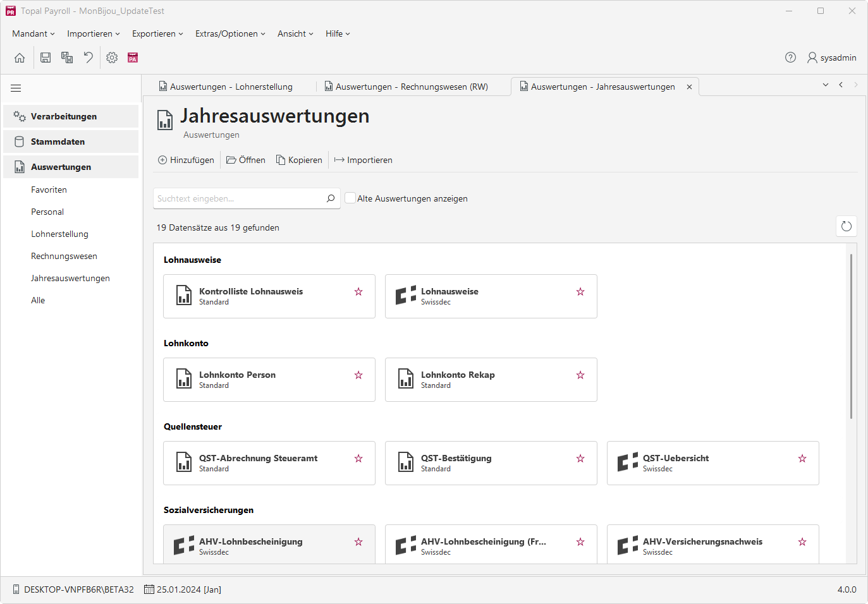Click the Hinzufügen button
Viewport: 868px width, 604px height.
tap(186, 160)
